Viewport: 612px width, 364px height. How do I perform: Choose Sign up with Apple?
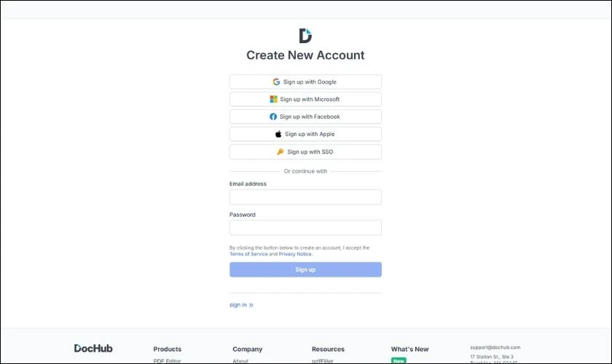(x=305, y=134)
